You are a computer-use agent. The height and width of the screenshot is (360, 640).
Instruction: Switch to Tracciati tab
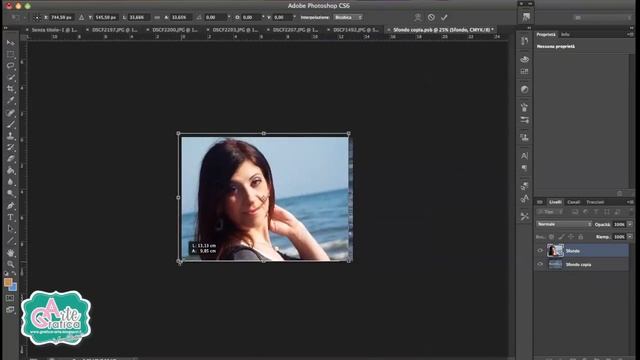(595, 202)
